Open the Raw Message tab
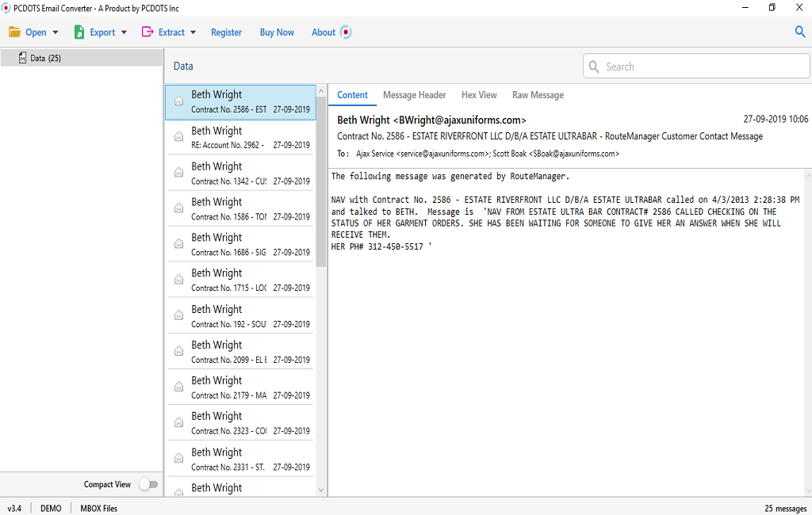Screen dimensions: 812x515 pos(538,95)
